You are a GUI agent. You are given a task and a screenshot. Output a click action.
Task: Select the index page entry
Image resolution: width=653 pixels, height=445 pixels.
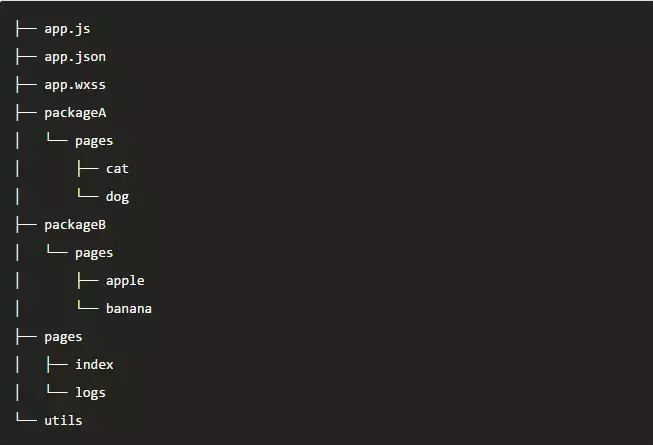94,365
